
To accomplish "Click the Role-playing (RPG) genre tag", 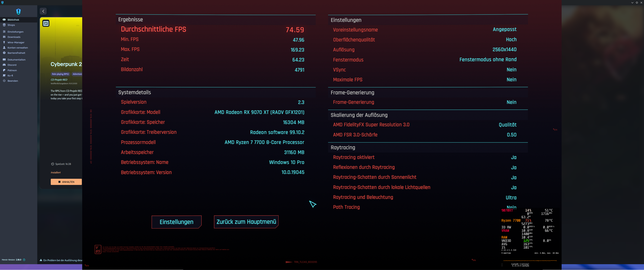I will click(x=60, y=74).
